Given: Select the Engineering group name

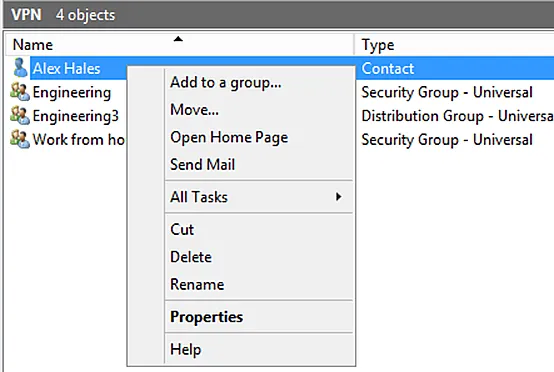Looking at the screenshot, I should coord(72,92).
